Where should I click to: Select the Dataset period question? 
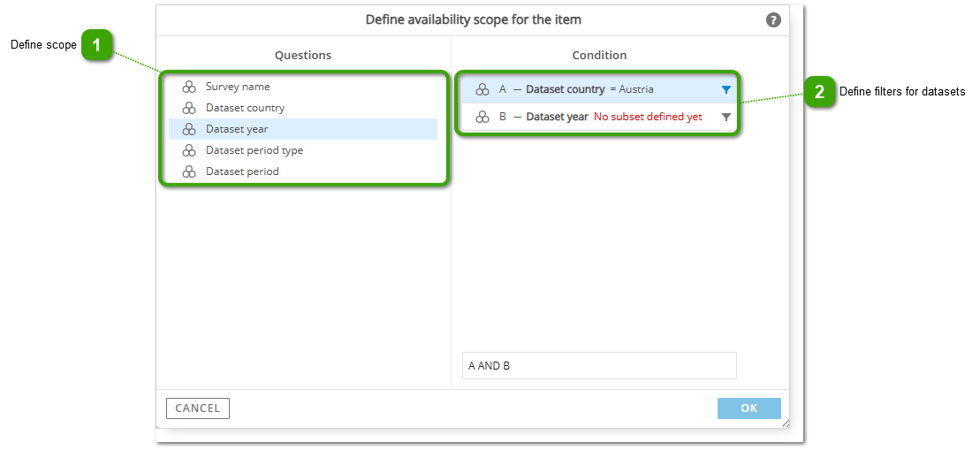[x=303, y=172]
